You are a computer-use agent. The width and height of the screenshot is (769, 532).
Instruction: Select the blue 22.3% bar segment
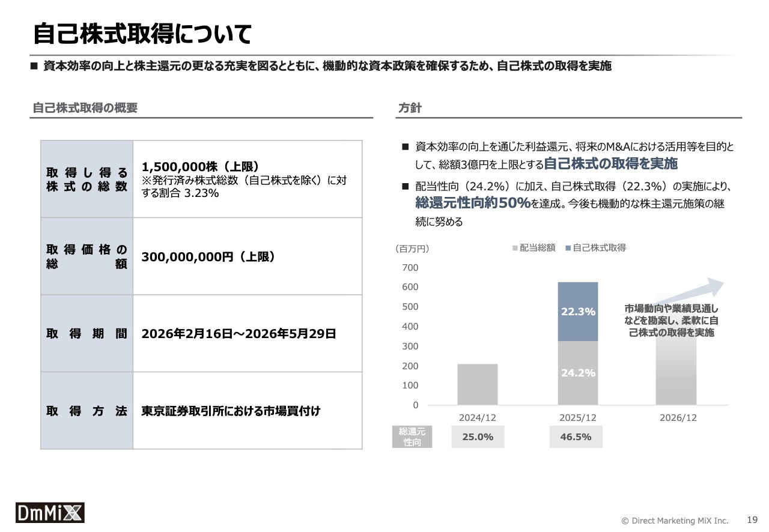pyautogui.click(x=578, y=311)
